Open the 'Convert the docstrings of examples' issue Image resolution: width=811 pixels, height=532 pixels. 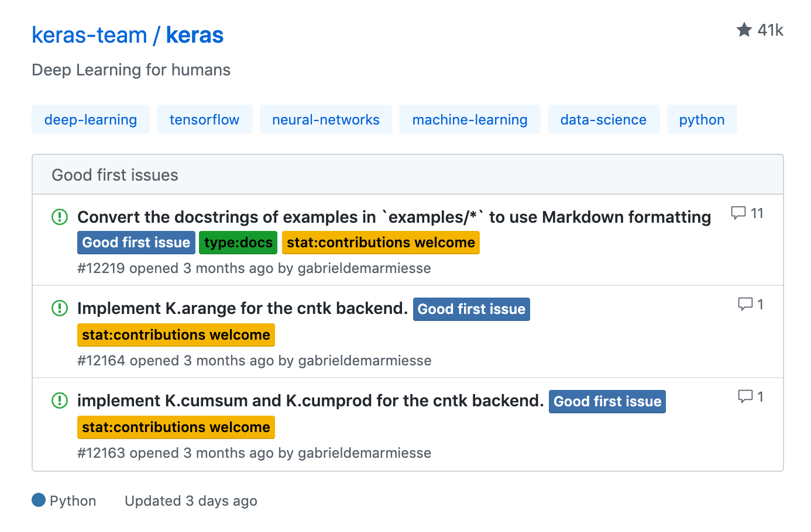click(x=394, y=217)
